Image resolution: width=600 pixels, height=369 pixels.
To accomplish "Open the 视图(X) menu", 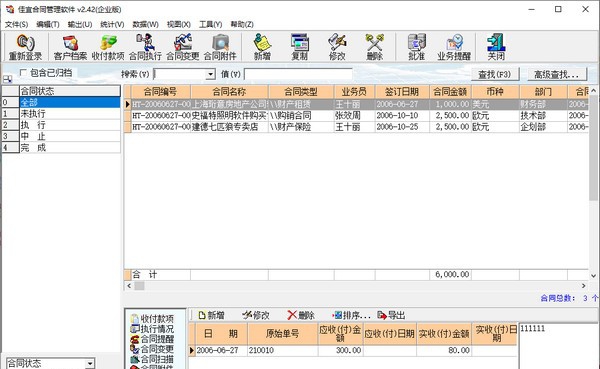I will (x=178, y=24).
